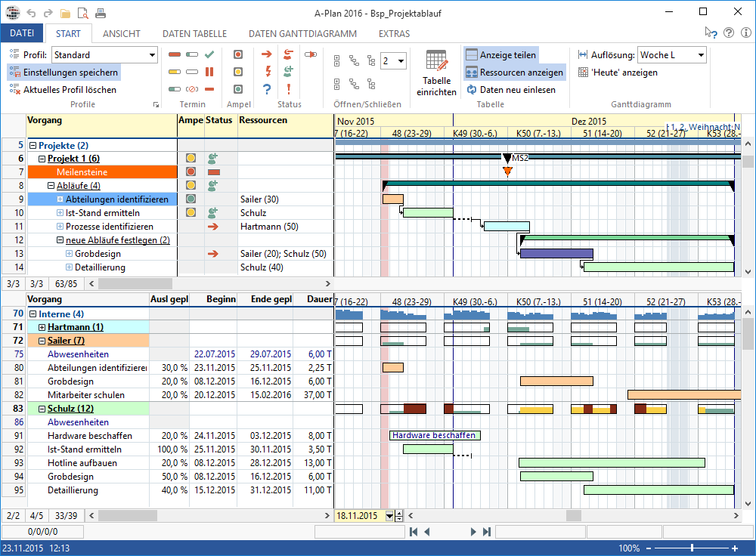756x556 pixels.
Task: Open the 18.11.2015 date picker dropdown
Action: 389,516
